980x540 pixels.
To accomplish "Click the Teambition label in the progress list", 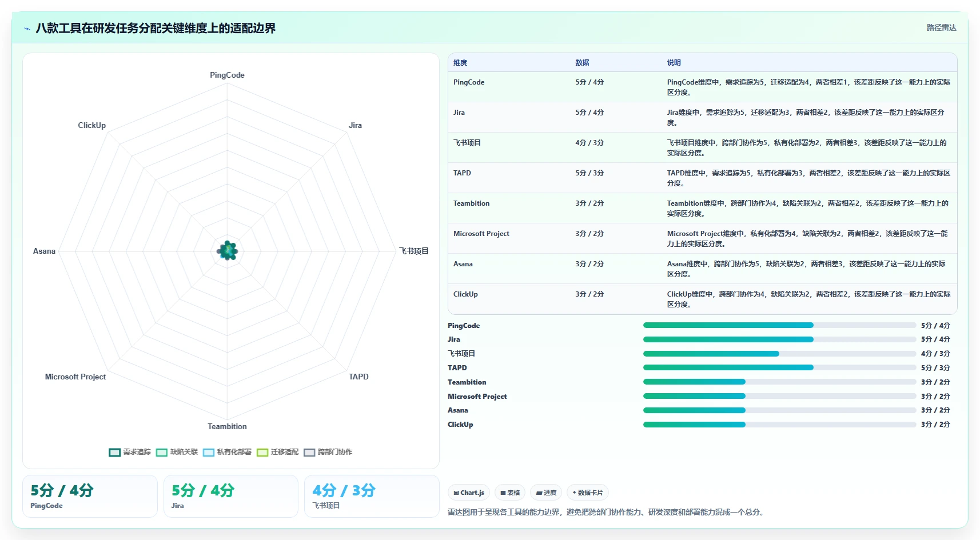I will point(467,382).
